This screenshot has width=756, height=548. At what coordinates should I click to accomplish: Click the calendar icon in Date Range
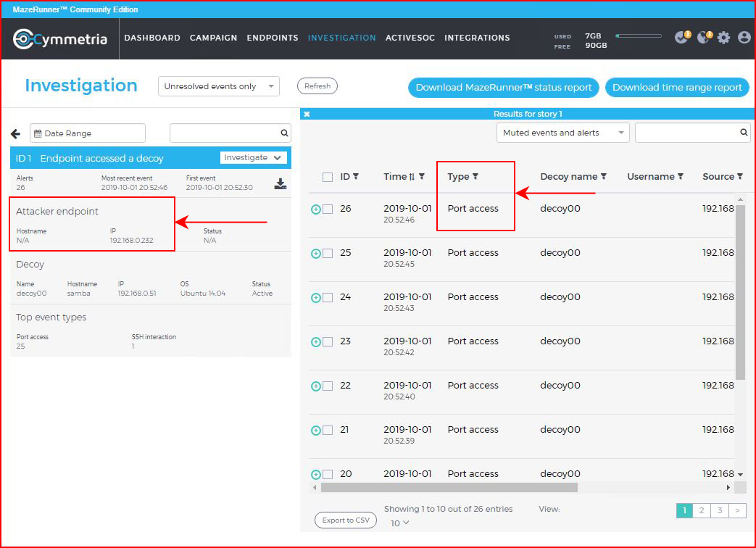[38, 133]
